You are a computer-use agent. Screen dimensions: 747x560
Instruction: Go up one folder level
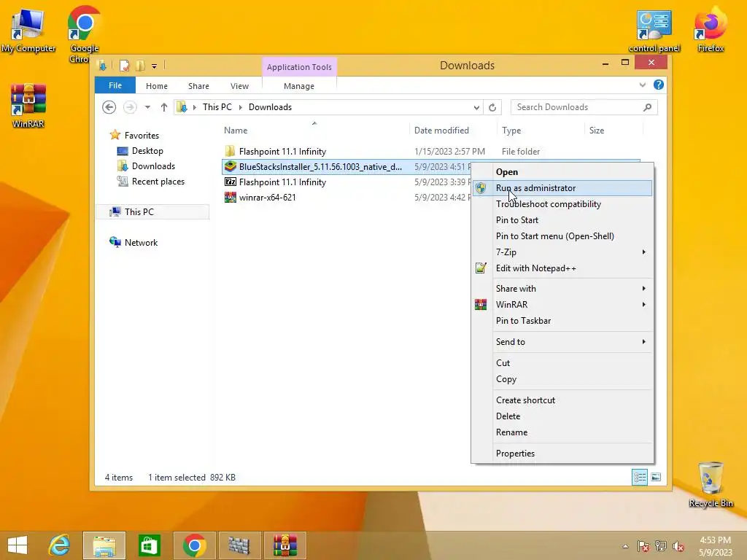tap(164, 107)
